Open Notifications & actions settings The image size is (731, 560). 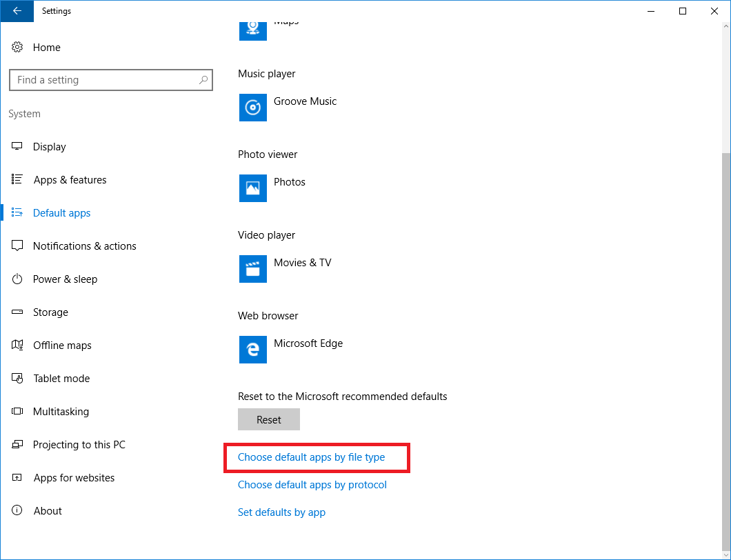point(84,246)
